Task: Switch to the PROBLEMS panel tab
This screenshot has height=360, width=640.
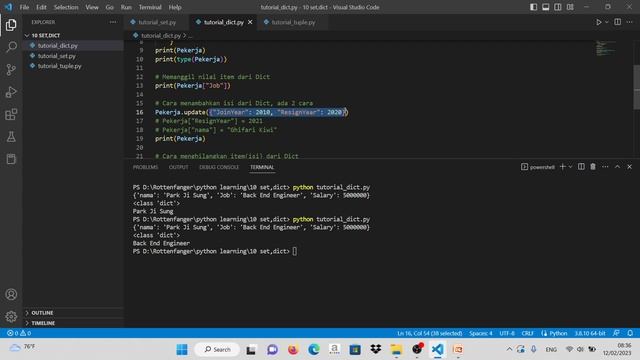Action: point(145,167)
